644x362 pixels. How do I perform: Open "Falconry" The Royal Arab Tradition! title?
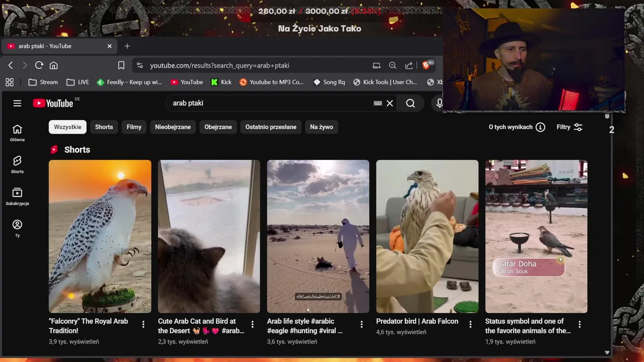point(89,326)
